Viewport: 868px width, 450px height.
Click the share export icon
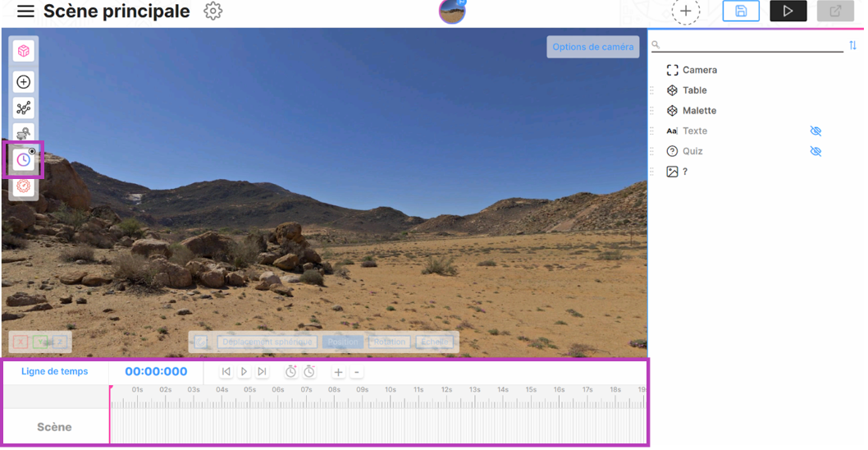click(835, 11)
